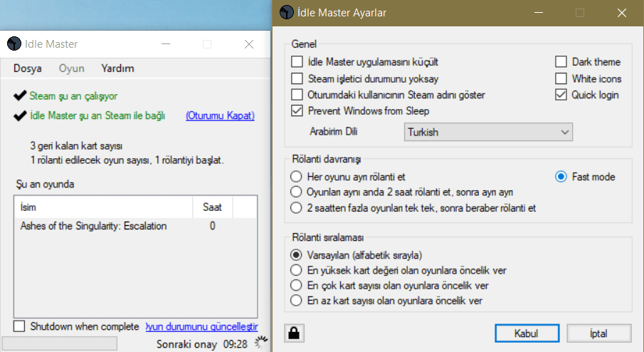
Task: Select En yüksek kart değeri olan oyunlara öncelik ver
Action: click(x=296, y=270)
